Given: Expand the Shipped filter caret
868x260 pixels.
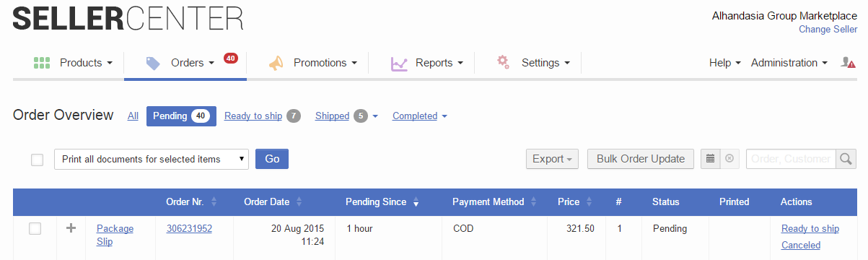Looking at the screenshot, I should [x=375, y=116].
